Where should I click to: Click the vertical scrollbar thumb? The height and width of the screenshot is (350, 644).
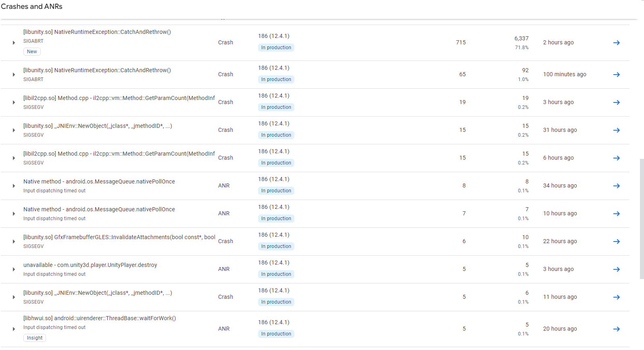(x=642, y=219)
